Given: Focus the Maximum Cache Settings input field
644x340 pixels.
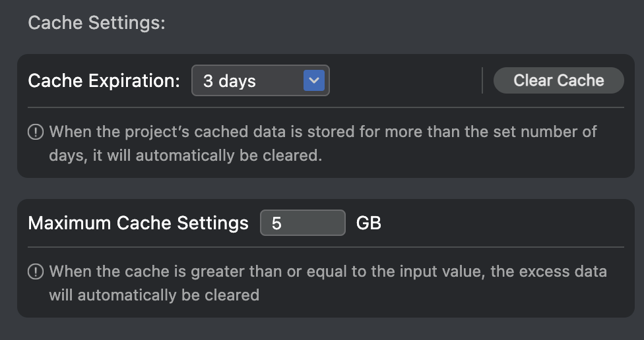Looking at the screenshot, I should (303, 223).
